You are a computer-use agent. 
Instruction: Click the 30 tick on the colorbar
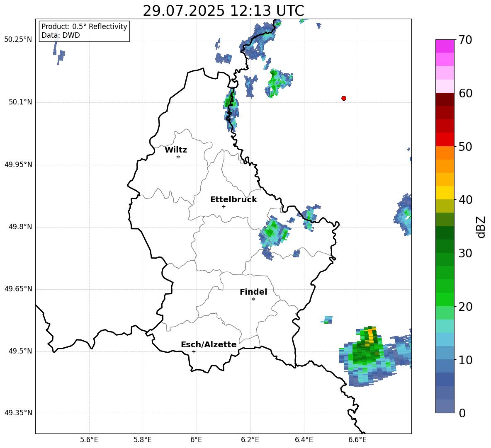click(x=465, y=253)
